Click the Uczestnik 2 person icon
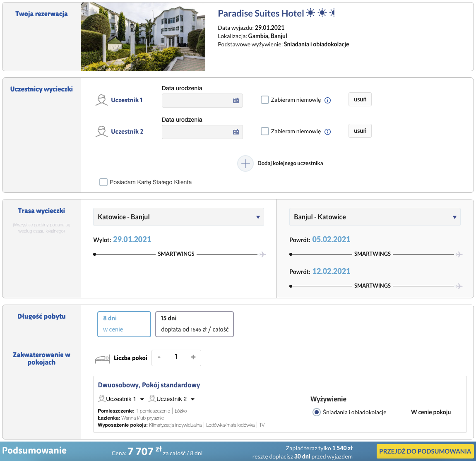Viewport: 476px width, 461px height. pyautogui.click(x=102, y=131)
